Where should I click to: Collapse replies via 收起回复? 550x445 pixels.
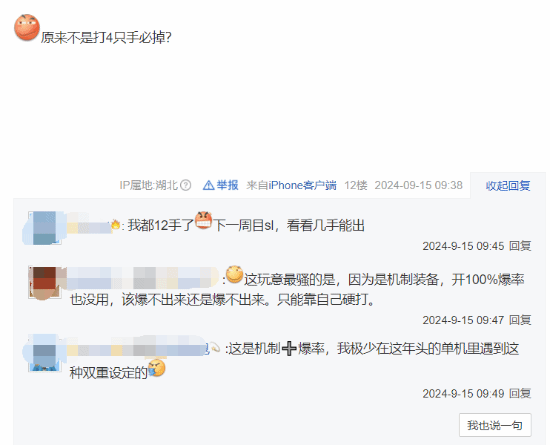(508, 186)
